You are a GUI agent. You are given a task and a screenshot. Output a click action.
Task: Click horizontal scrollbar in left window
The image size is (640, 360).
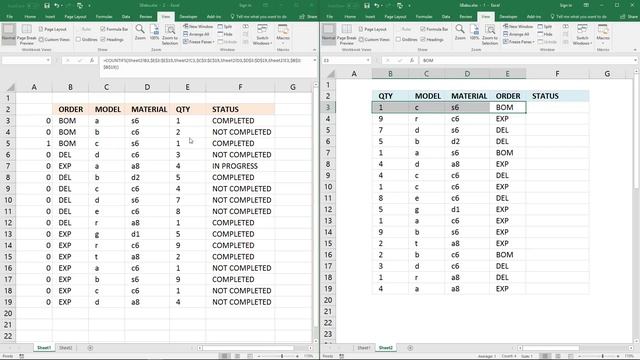coord(248,348)
